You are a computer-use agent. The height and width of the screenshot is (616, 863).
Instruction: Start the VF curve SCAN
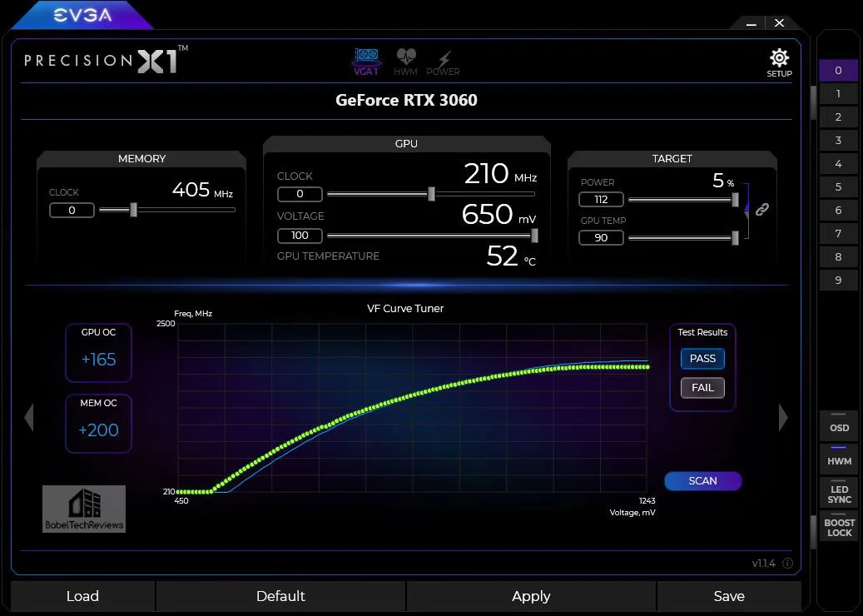click(x=703, y=480)
